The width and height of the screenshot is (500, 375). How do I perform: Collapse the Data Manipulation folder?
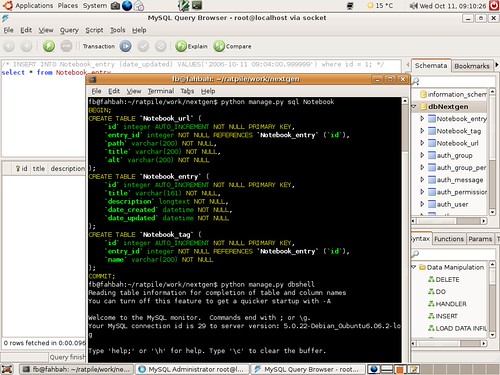coord(414,267)
